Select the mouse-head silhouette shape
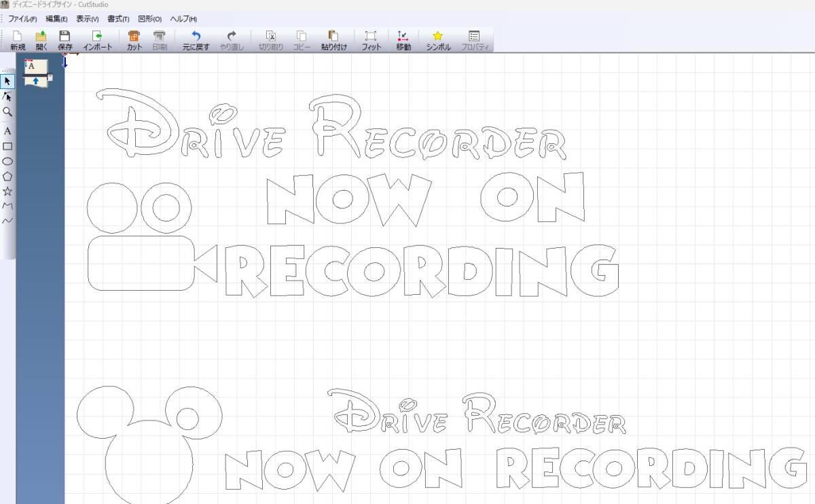The image size is (815, 504). point(149,444)
